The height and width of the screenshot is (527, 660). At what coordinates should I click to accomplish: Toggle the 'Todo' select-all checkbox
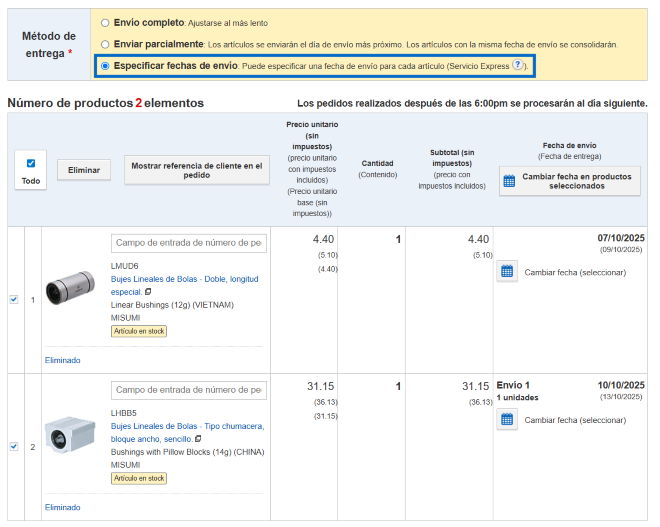pyautogui.click(x=31, y=163)
